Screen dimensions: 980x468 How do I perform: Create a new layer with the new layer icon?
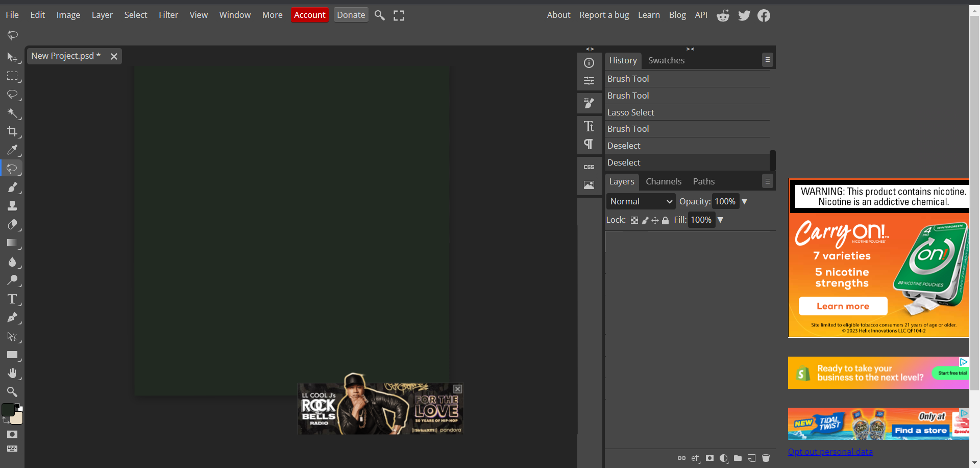(x=751, y=458)
